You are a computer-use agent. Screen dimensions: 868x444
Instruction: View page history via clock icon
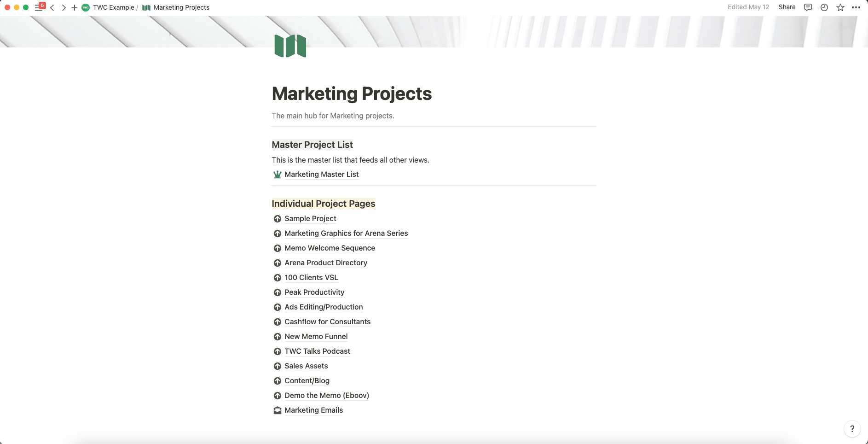click(824, 7)
